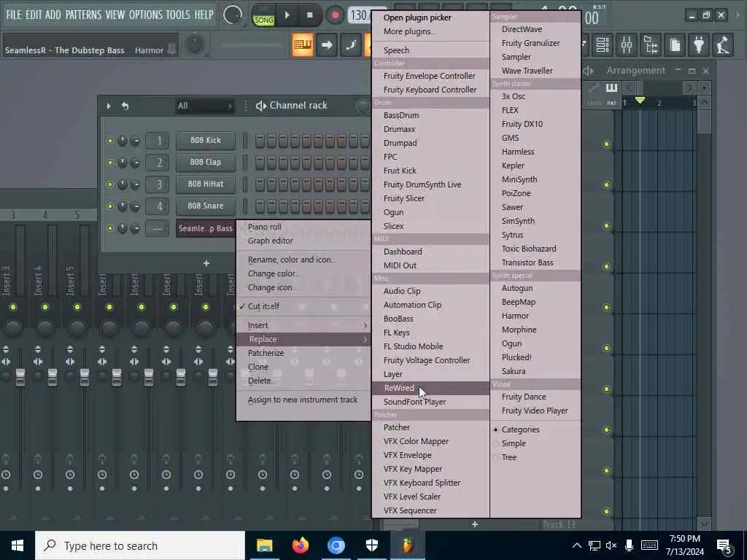Screen dimensions: 747x560
Task: Select the Simple radio option
Action: click(x=514, y=444)
